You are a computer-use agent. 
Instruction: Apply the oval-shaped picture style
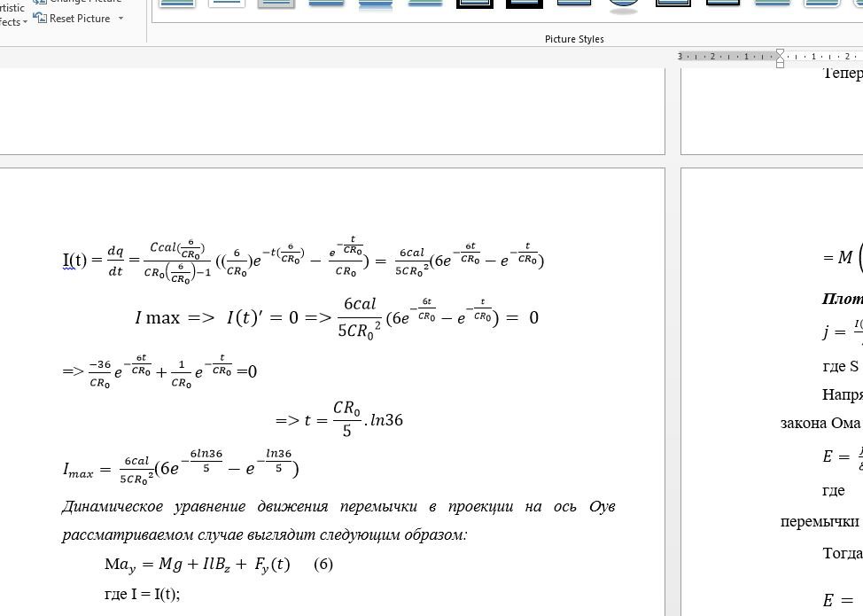(624, 5)
